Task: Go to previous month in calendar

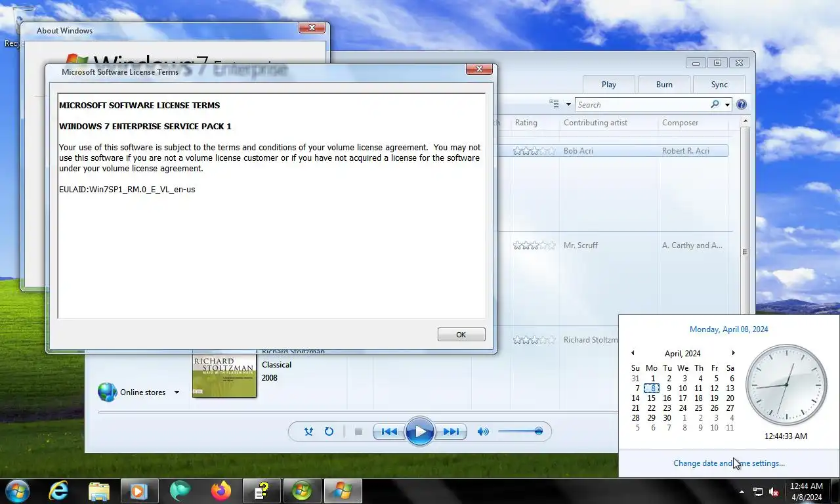Action: [633, 353]
